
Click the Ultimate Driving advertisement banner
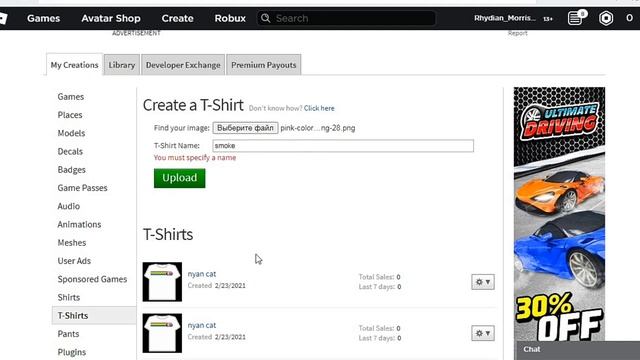(559, 214)
